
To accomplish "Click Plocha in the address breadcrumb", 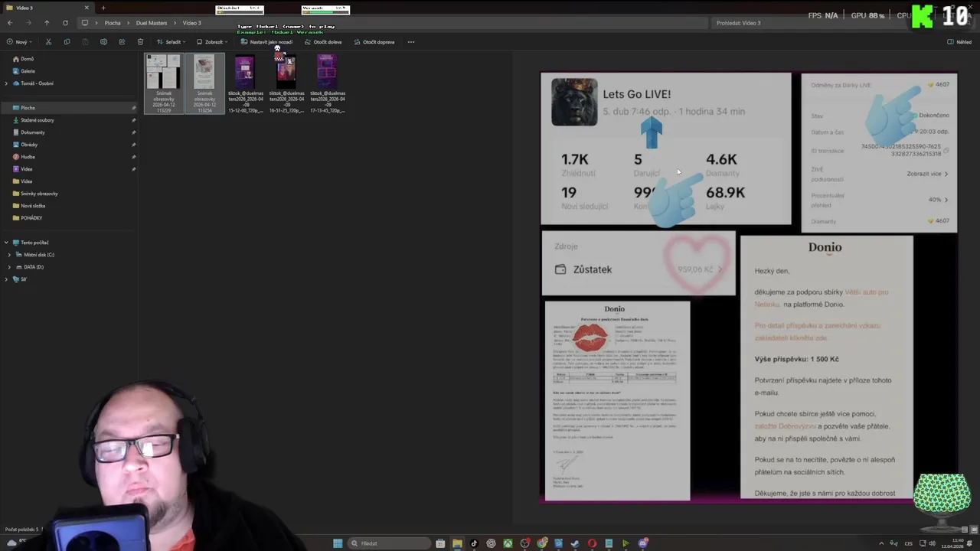I will pyautogui.click(x=113, y=23).
